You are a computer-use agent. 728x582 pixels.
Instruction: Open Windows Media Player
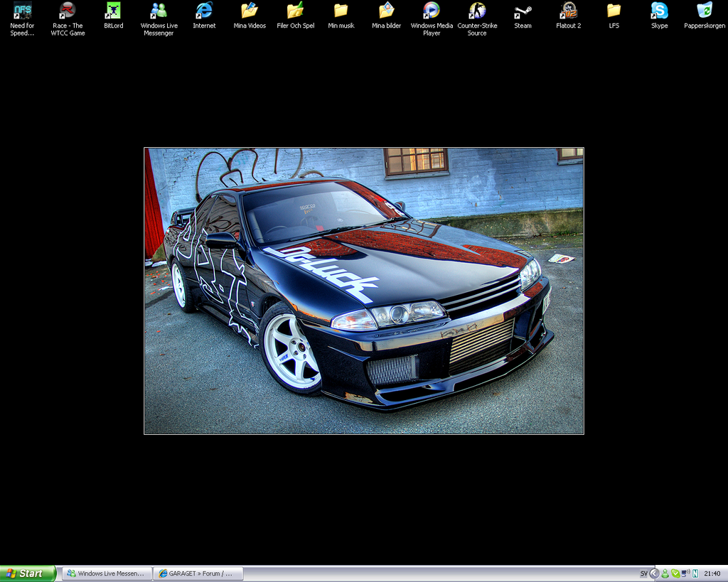(x=432, y=13)
